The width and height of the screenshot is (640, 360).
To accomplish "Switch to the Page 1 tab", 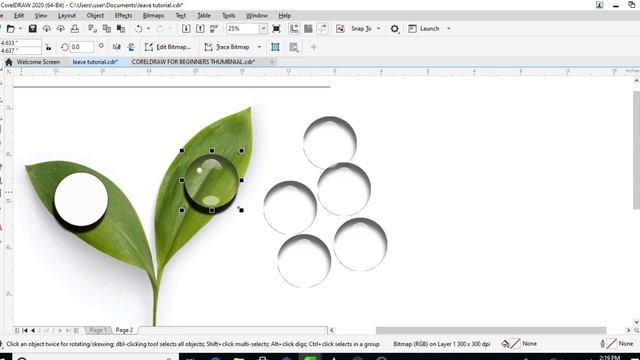I will pos(98,330).
